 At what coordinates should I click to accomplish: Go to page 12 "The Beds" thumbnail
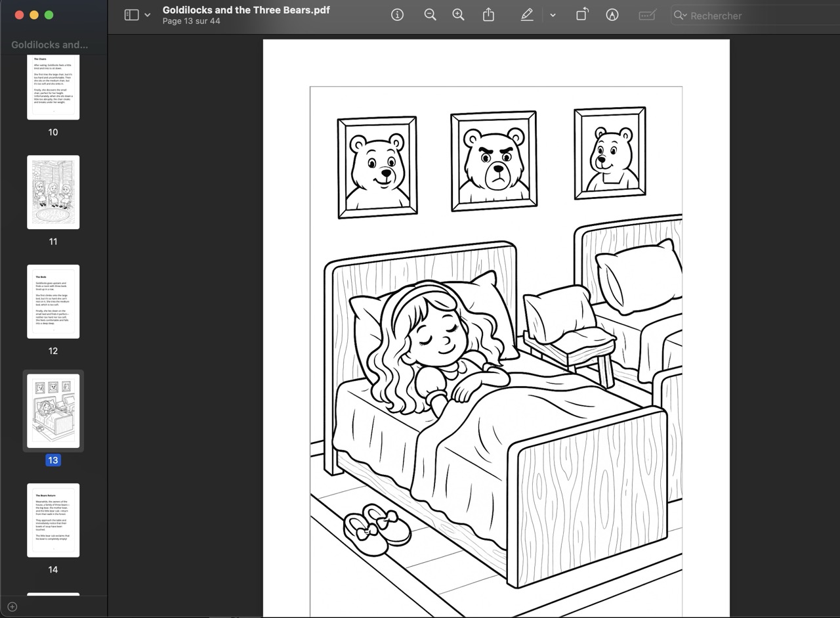pyautogui.click(x=53, y=301)
